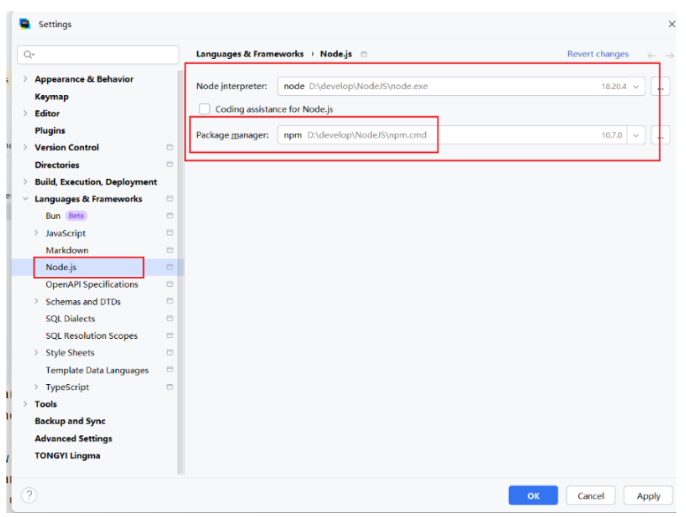Click the search magnifier icon in settings
Viewport: 686px width, 517px height.
(27, 54)
